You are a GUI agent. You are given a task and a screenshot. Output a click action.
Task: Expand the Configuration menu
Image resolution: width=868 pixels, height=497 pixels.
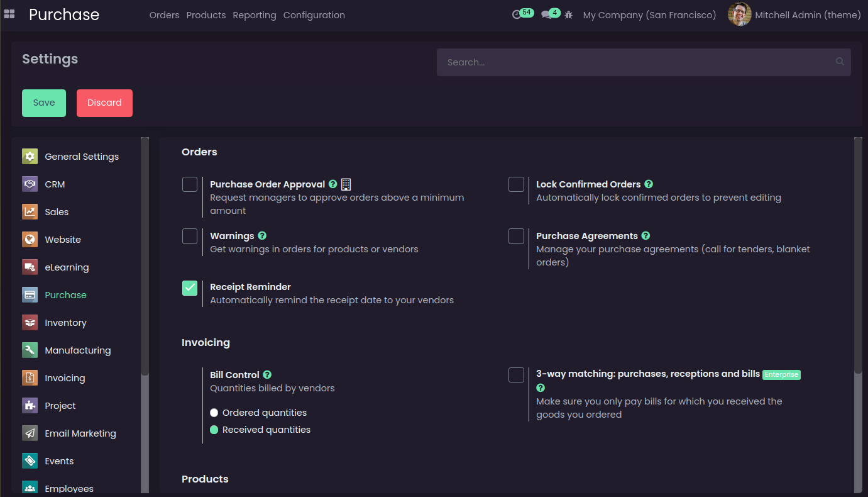coord(314,15)
